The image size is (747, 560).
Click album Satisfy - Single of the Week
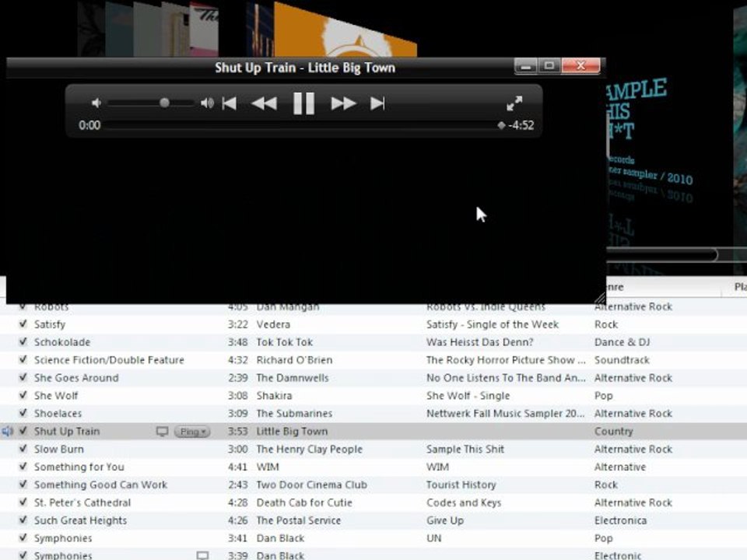492,324
